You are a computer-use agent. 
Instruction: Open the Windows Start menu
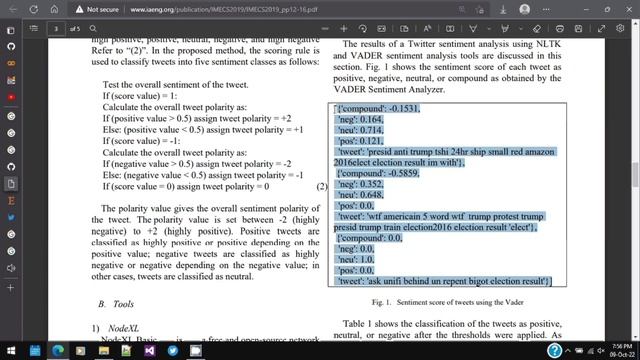click(11, 351)
